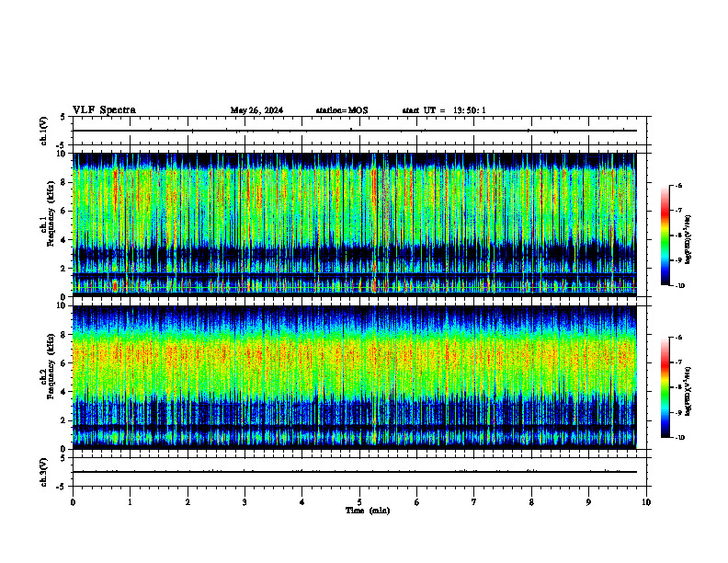Click the "station=MOS" header label

342,110
